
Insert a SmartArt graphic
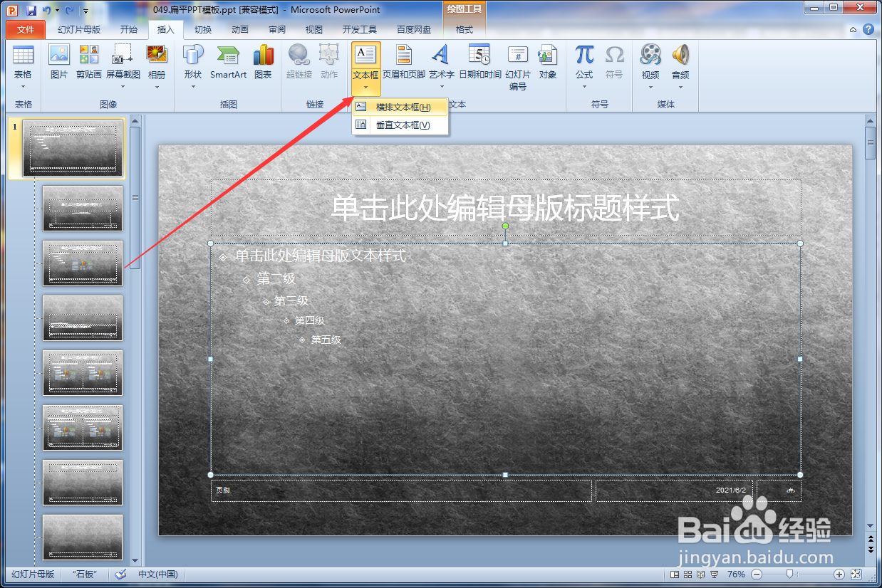[228, 61]
